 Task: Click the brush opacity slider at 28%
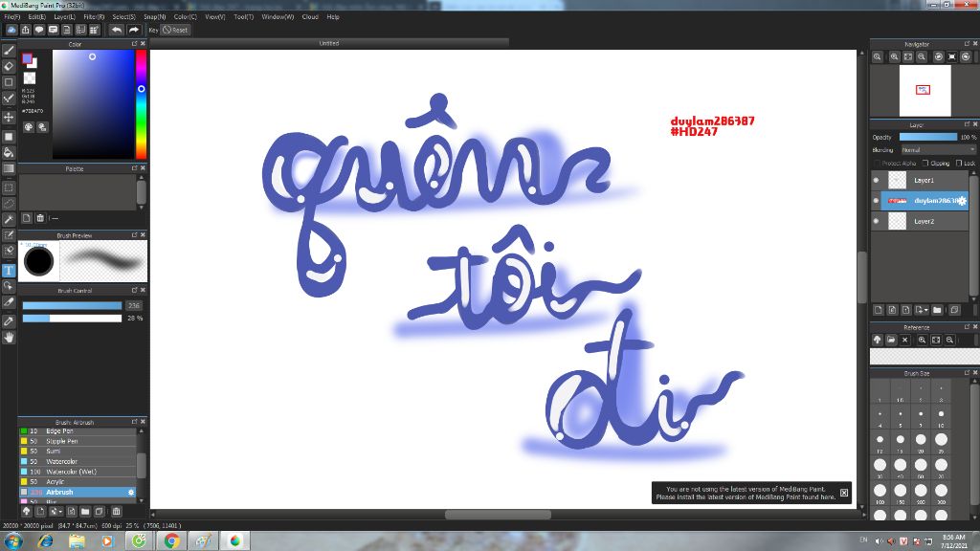pyautogui.click(x=72, y=318)
